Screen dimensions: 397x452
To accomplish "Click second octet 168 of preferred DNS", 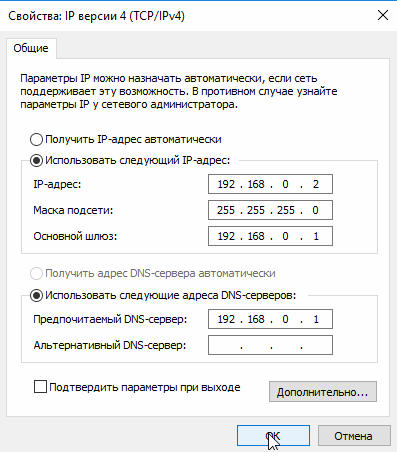I will (x=256, y=319).
